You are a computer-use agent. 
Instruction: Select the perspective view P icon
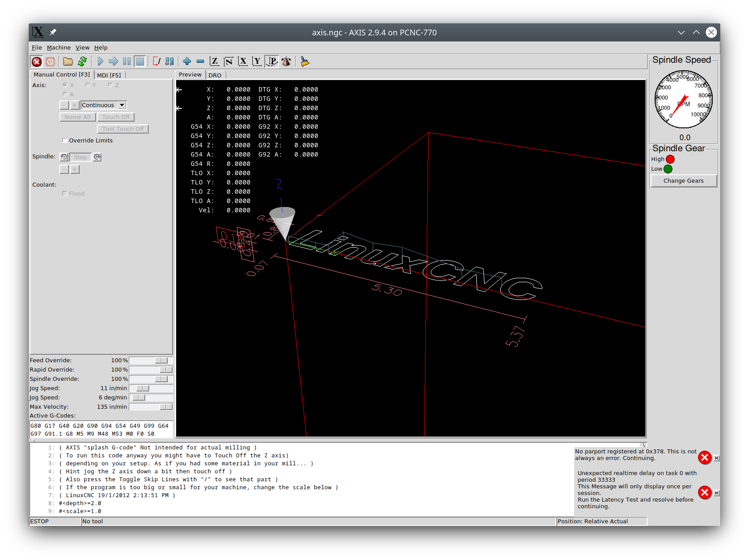click(272, 61)
